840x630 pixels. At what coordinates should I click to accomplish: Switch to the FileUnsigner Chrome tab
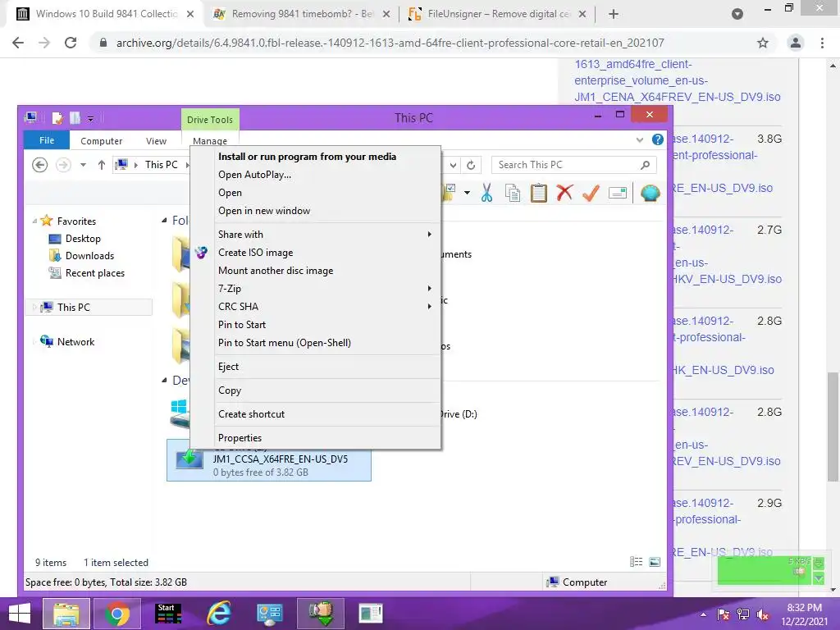pos(498,14)
